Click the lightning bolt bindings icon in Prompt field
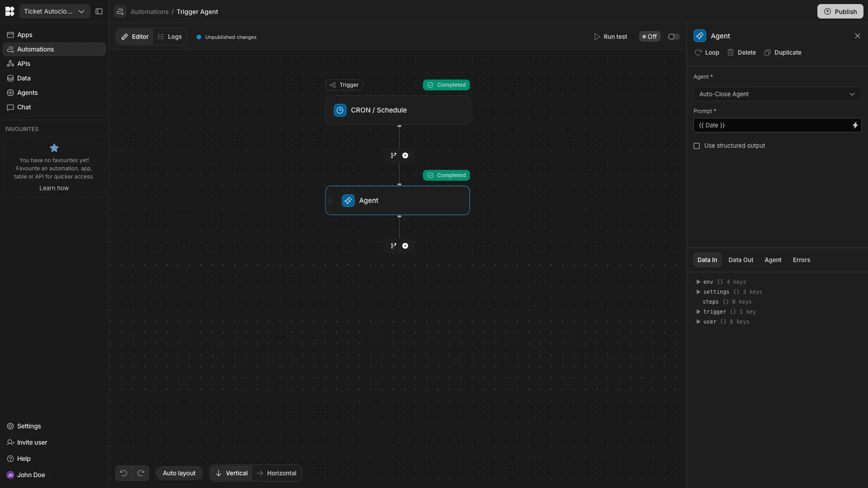 [x=855, y=125]
